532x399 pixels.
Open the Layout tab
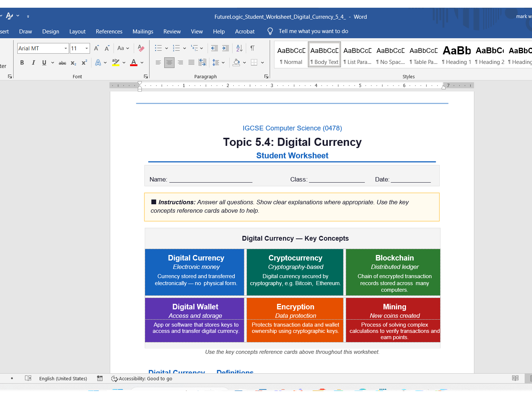78,32
